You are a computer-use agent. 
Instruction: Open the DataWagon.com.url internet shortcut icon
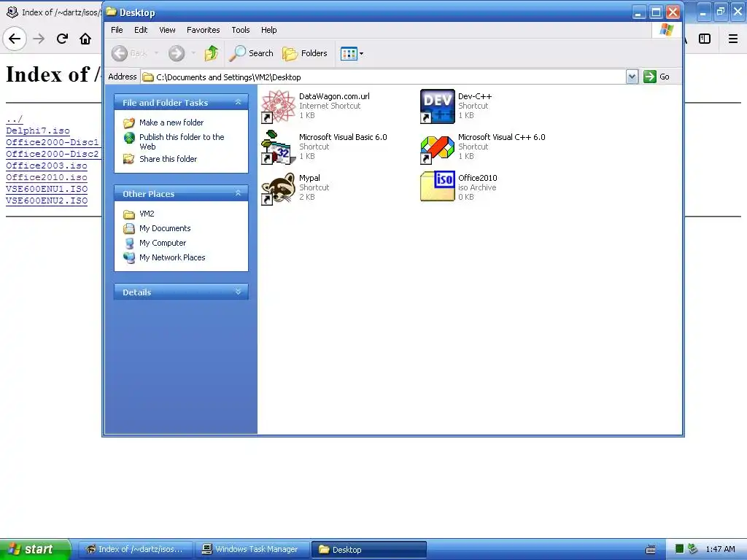[278, 106]
